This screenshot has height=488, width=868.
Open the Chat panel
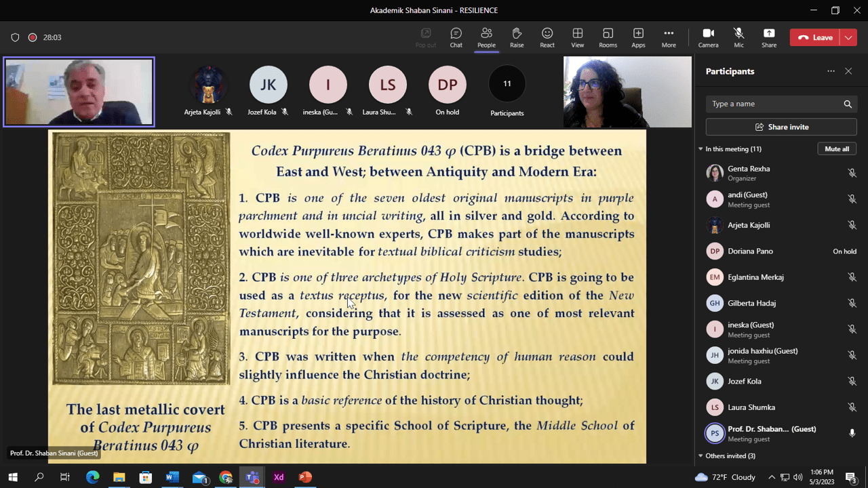click(x=455, y=37)
